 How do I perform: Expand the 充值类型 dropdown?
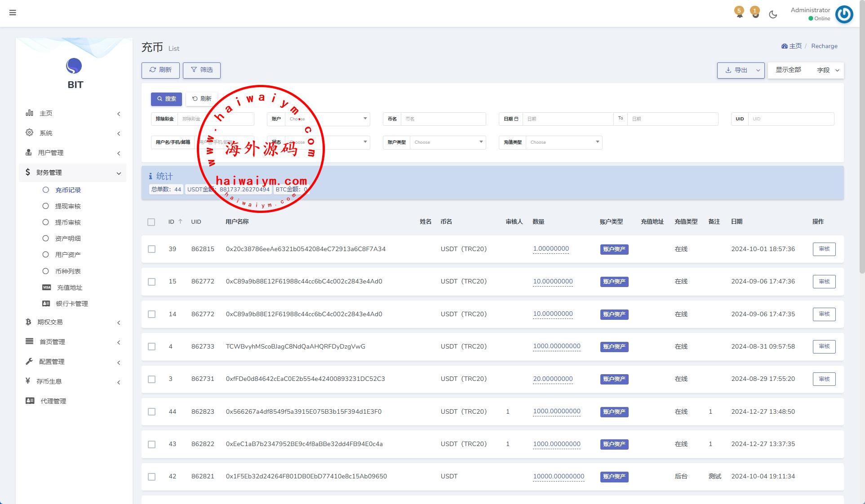click(563, 142)
